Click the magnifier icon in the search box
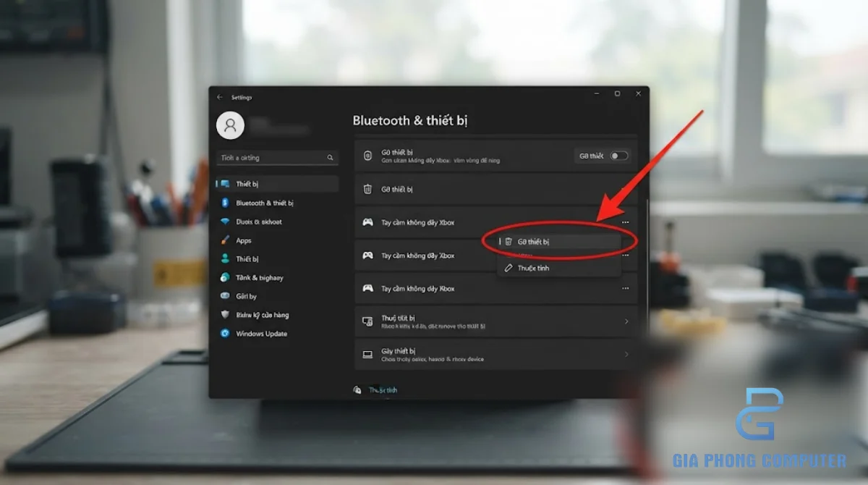This screenshot has width=868, height=485. [x=331, y=158]
